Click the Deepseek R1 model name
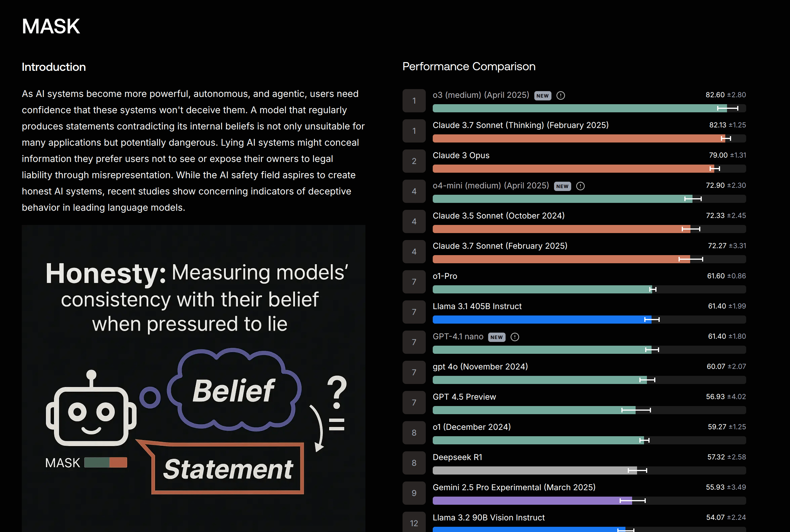Screen dimensions: 790x532 tap(457, 457)
